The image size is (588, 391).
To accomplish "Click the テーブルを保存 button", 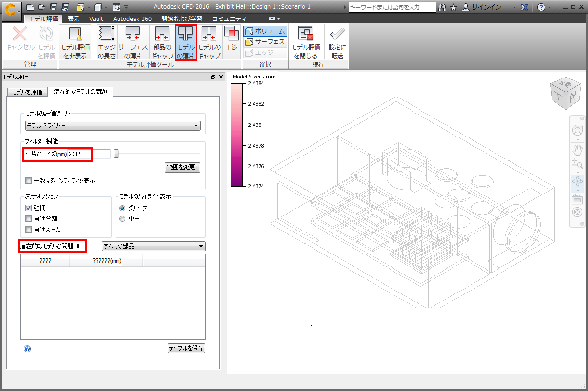I will (186, 349).
